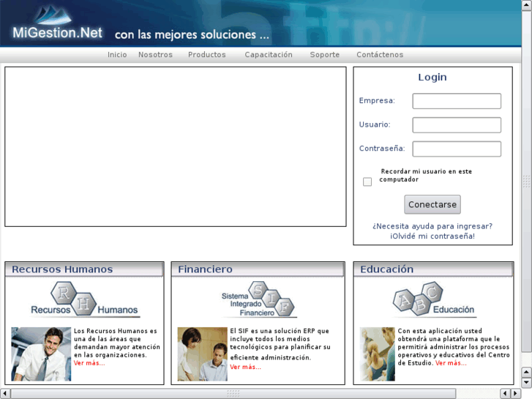The height and width of the screenshot is (399, 532).
Task: Click the Login panel title
Action: click(432, 77)
